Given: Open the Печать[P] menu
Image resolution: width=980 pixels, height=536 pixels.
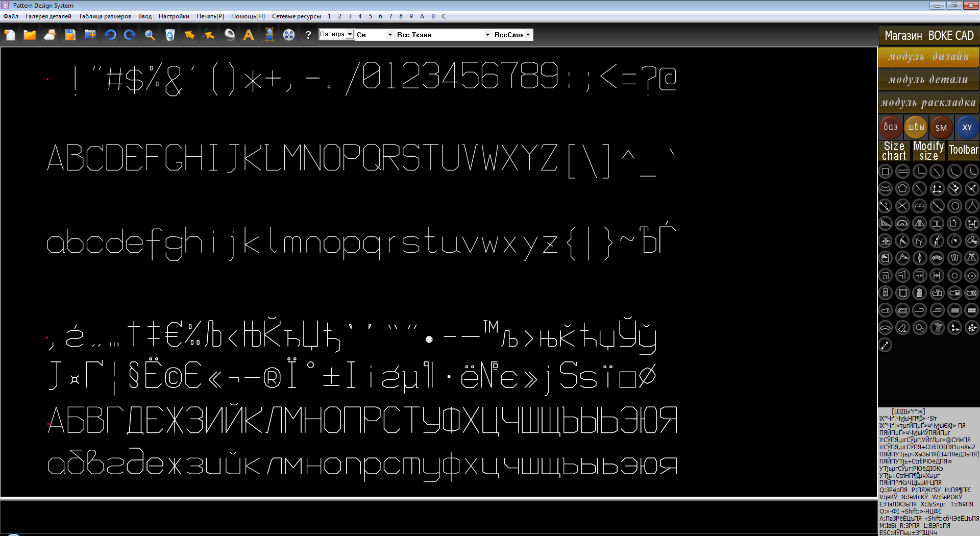Looking at the screenshot, I should click(x=210, y=16).
